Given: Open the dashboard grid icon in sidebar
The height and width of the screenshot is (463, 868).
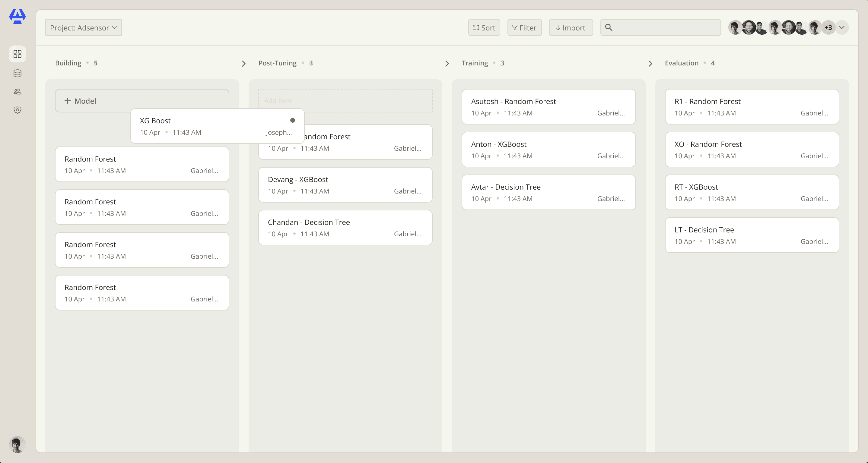Looking at the screenshot, I should point(17,54).
